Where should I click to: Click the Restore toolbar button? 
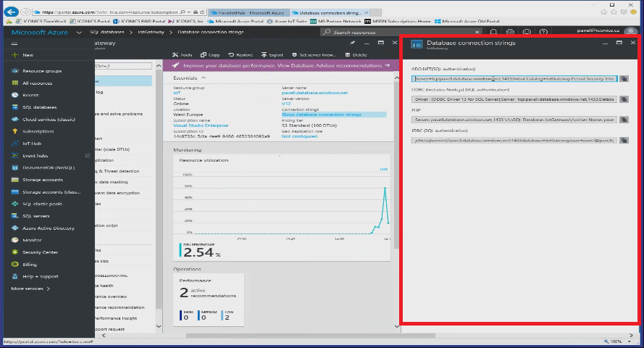(x=241, y=55)
